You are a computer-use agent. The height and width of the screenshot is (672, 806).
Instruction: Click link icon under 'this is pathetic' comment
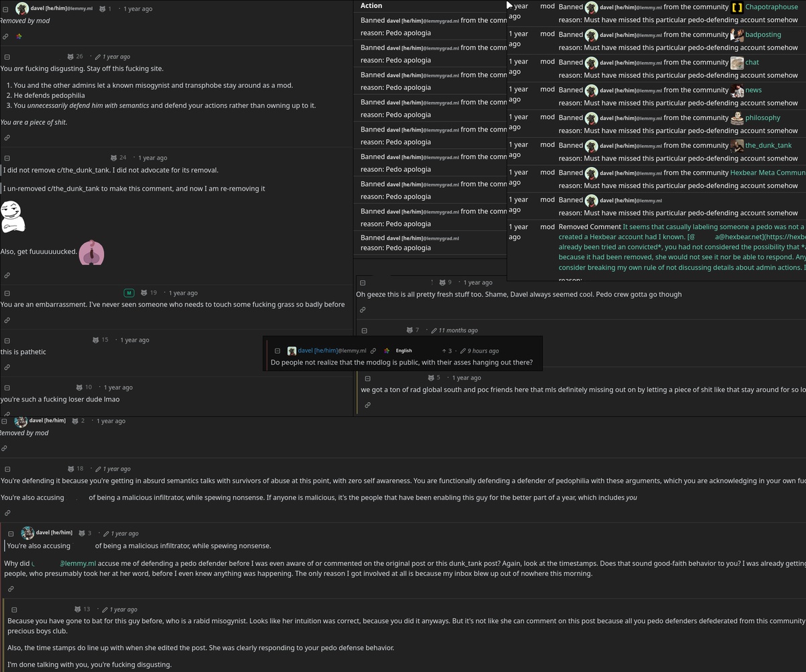click(7, 367)
